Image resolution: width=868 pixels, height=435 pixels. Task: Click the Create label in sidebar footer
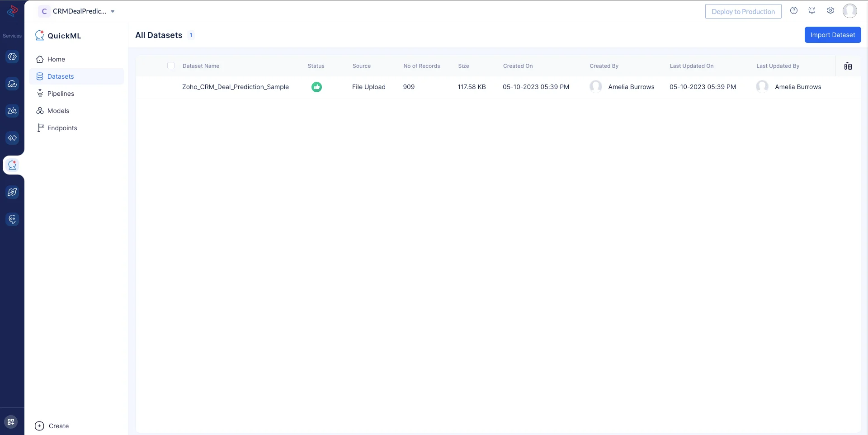59,426
